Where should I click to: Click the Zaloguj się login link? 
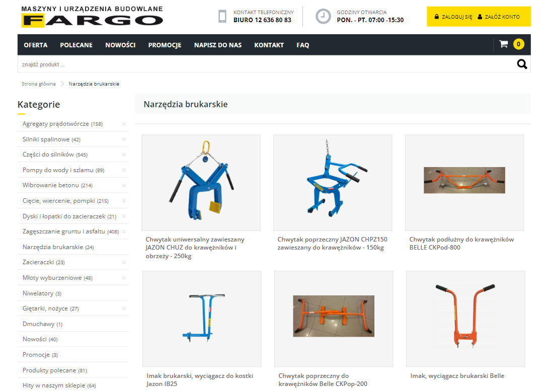pyautogui.click(x=457, y=17)
